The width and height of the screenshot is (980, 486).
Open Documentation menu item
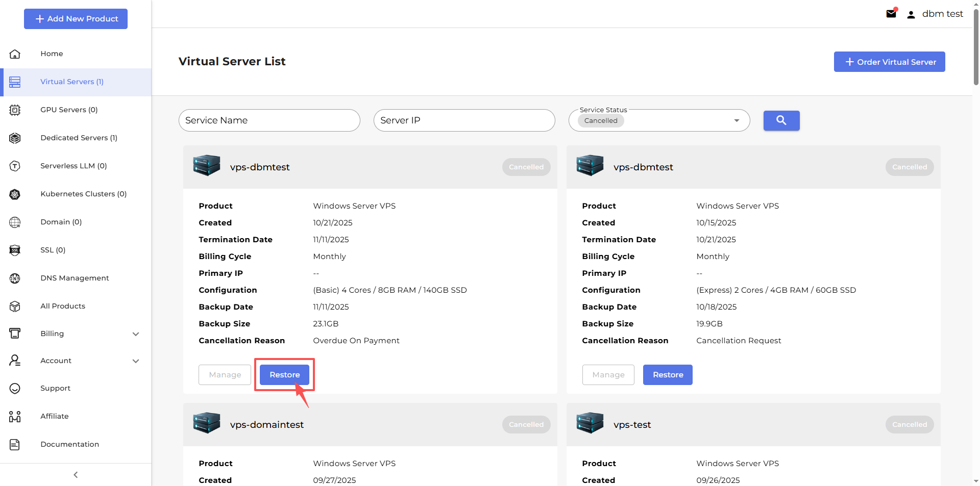(x=76, y=444)
